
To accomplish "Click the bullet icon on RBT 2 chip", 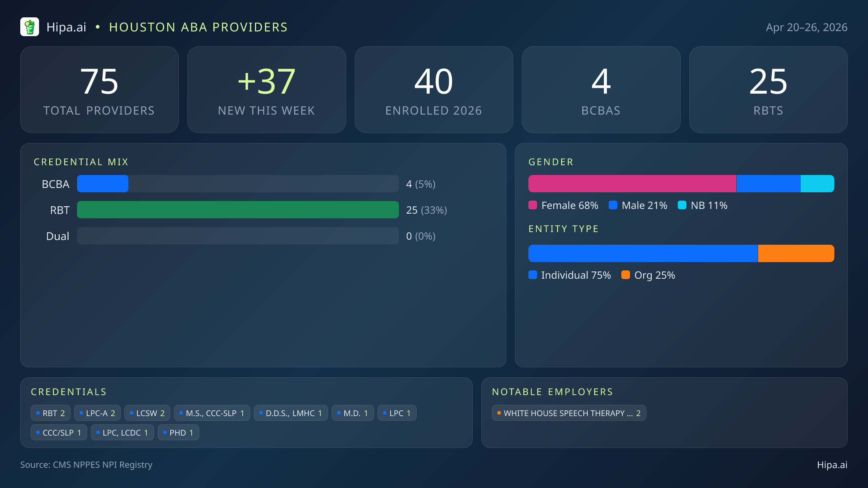I will coord(38,412).
